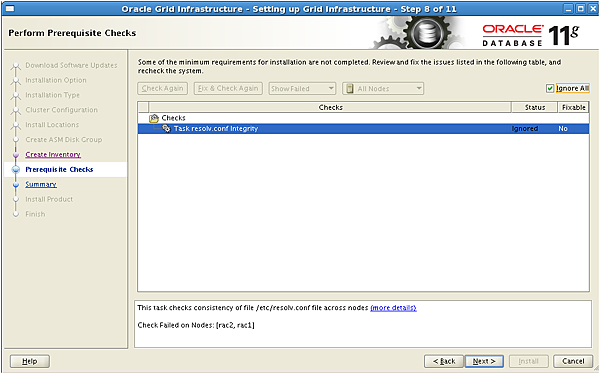
Task: Click the Ignored status cell
Action: 525,129
